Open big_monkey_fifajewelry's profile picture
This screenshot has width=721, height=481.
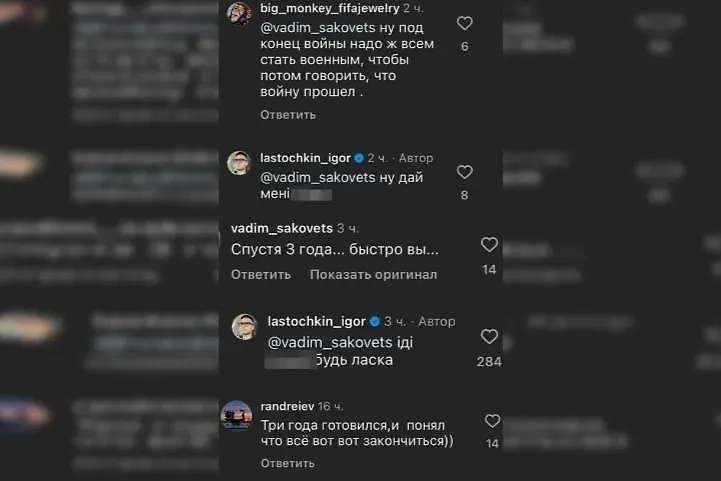(x=239, y=14)
